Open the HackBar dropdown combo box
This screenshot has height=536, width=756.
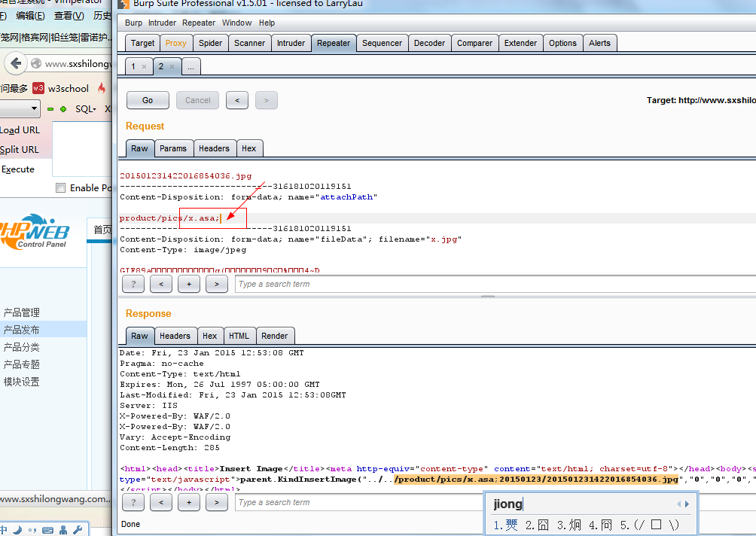click(x=20, y=108)
